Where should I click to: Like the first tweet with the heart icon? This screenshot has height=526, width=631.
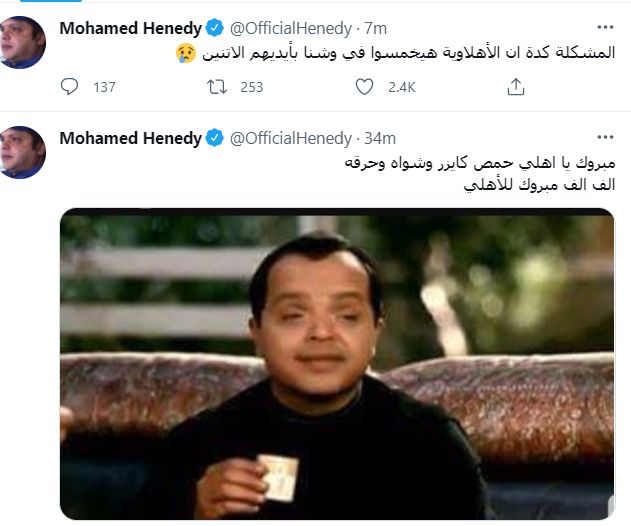364,87
